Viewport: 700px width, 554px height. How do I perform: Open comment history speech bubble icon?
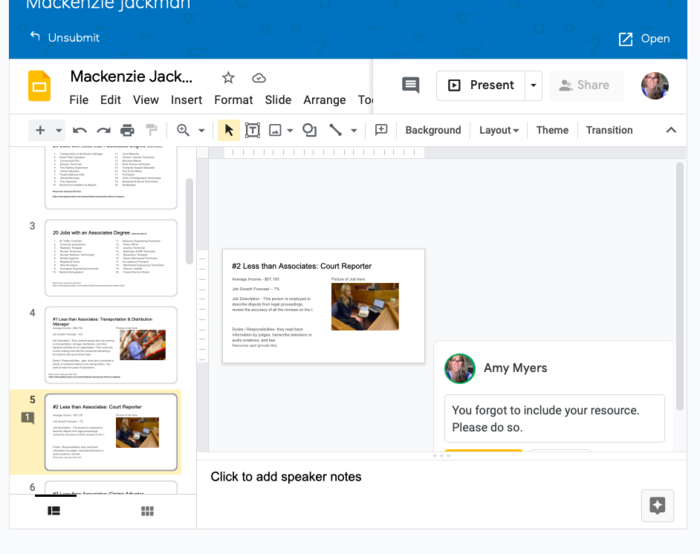pyautogui.click(x=410, y=85)
